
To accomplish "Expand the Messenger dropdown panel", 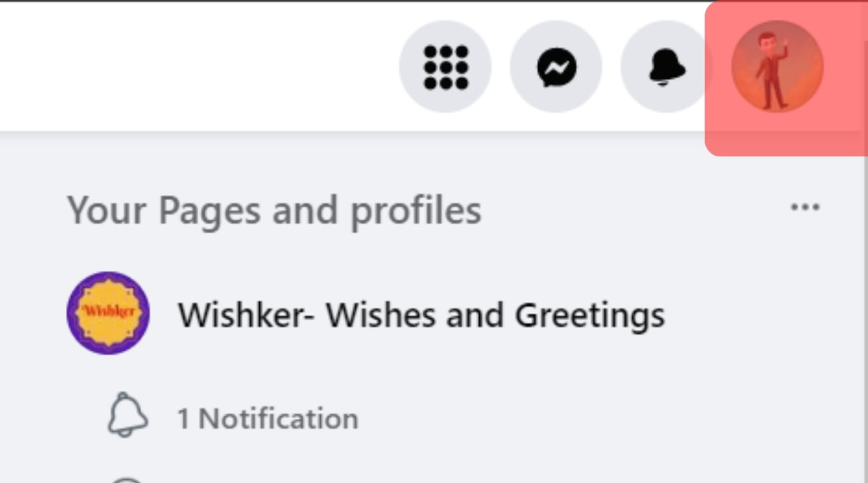I will pos(556,66).
